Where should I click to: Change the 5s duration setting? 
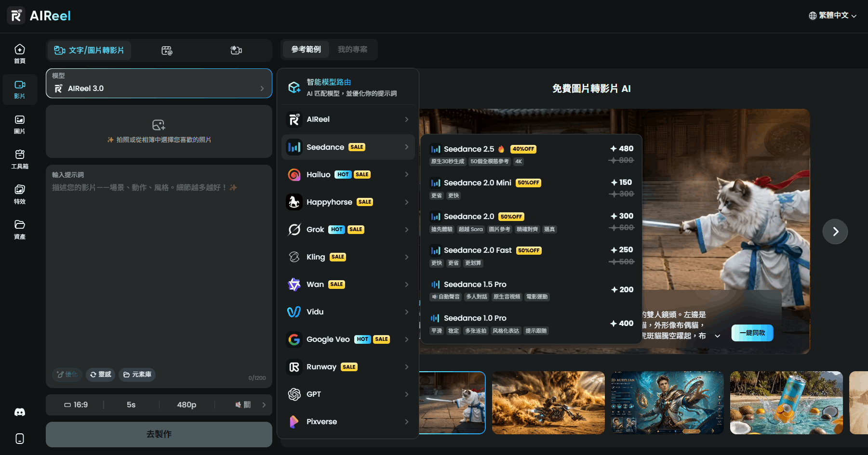(x=131, y=405)
